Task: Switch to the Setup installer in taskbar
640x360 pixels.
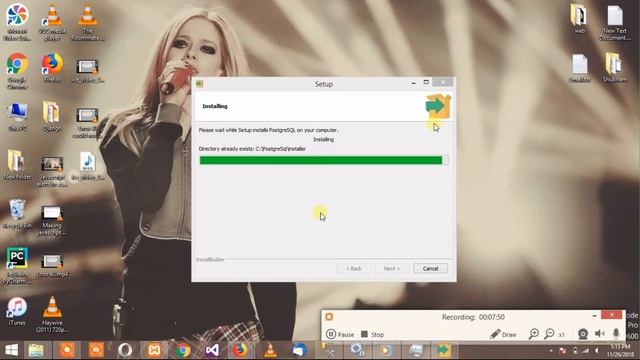Action: click(x=443, y=350)
